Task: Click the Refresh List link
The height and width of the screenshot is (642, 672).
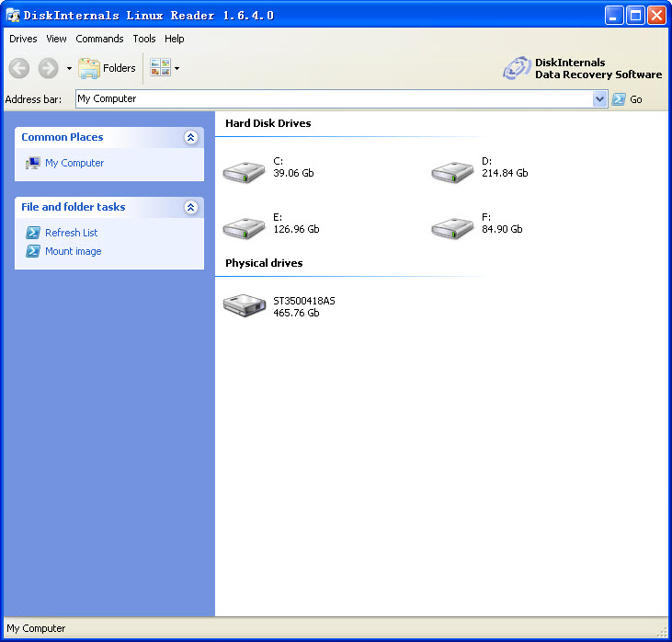Action: click(71, 233)
